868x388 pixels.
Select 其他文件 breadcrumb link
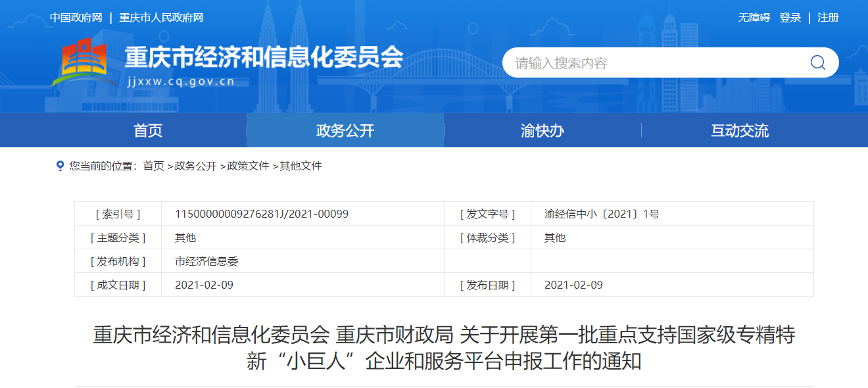tap(301, 166)
